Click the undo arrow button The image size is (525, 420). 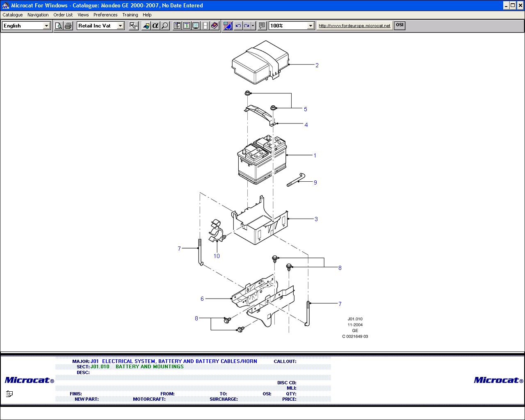pyautogui.click(x=238, y=26)
